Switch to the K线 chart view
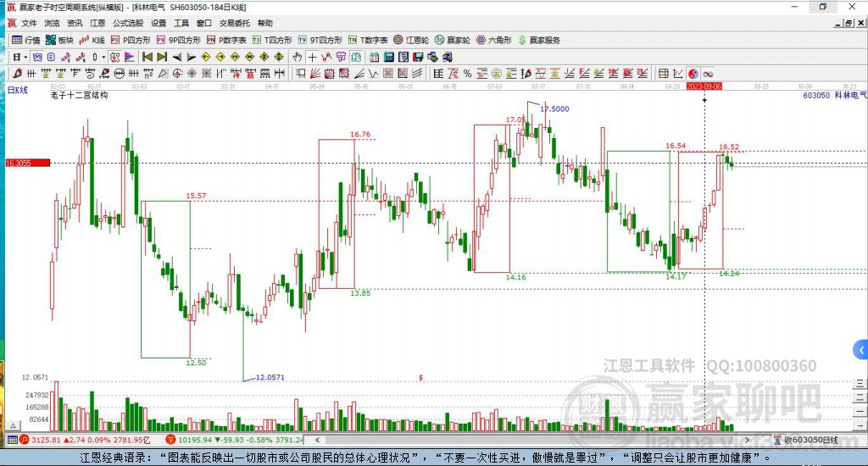Screen dimensions: 868x466 click(x=92, y=40)
